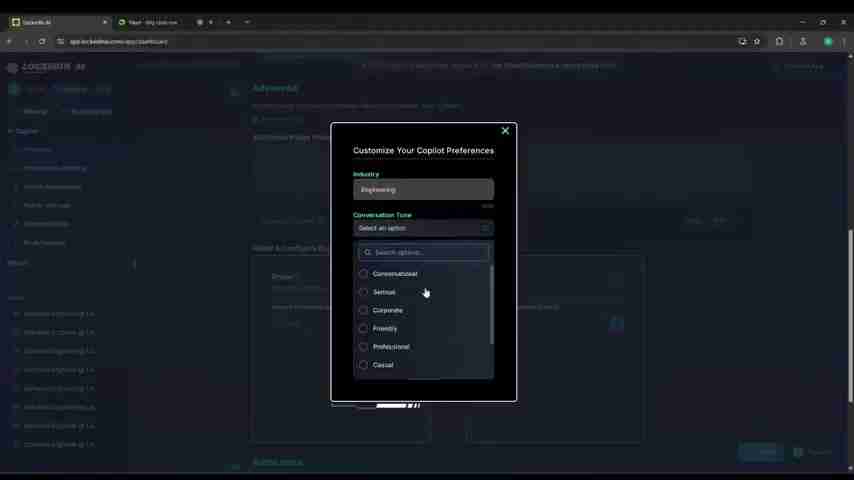
Task: Reload the browser page
Action: [42, 41]
